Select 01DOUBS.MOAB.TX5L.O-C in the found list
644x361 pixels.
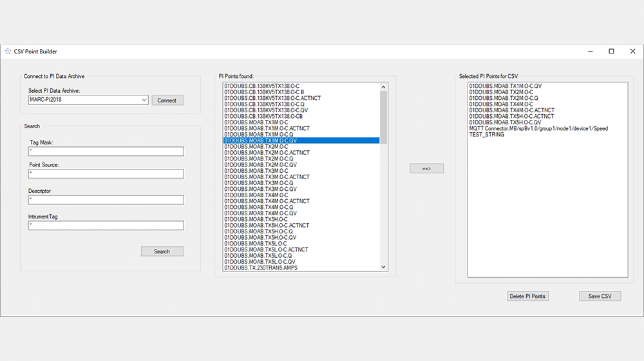coord(301,244)
